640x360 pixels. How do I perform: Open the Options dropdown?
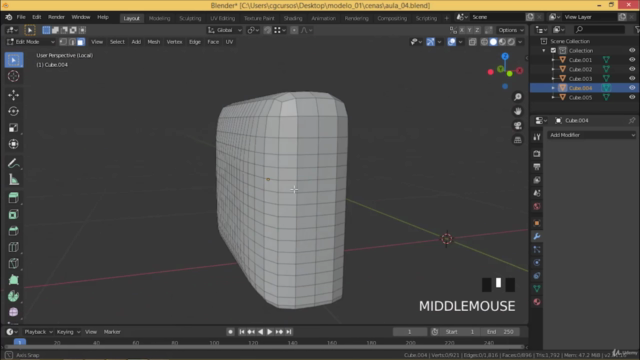(511, 30)
